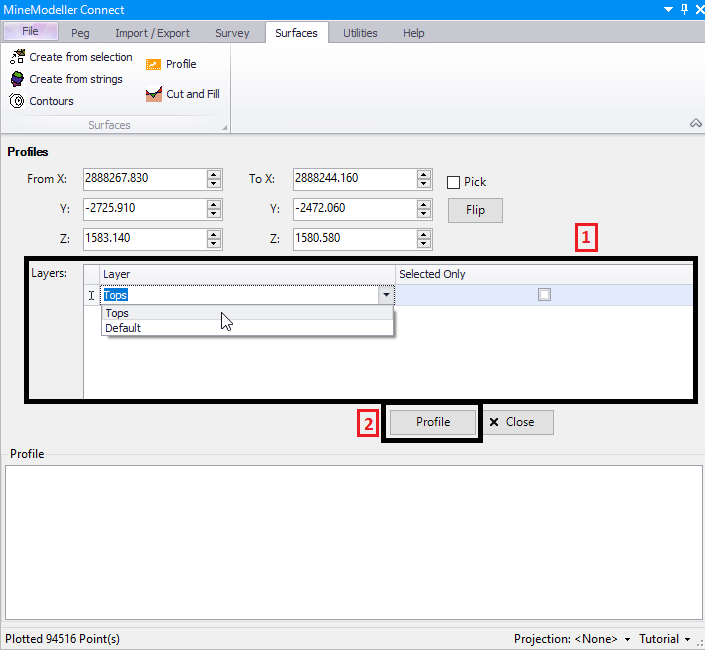Click the pin icon in the title bar
This screenshot has width=705, height=650.
(x=683, y=8)
